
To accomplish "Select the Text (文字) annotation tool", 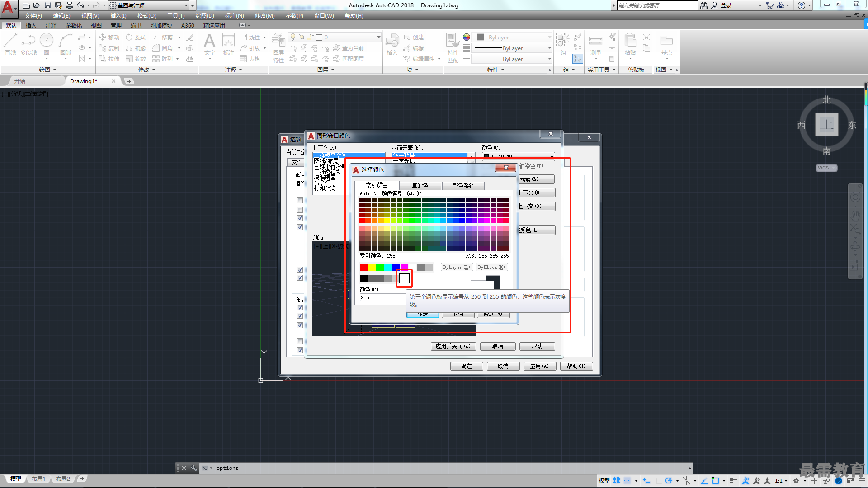I will pyautogui.click(x=209, y=44).
